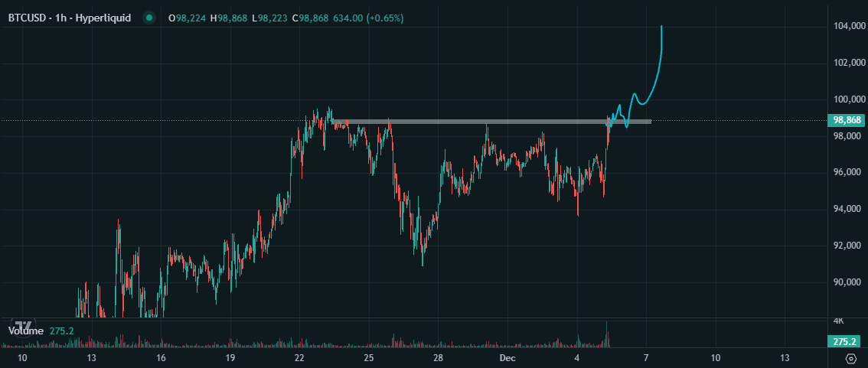Click the 25 date label on time axis
Screen dimensions: 868x368
369,358
